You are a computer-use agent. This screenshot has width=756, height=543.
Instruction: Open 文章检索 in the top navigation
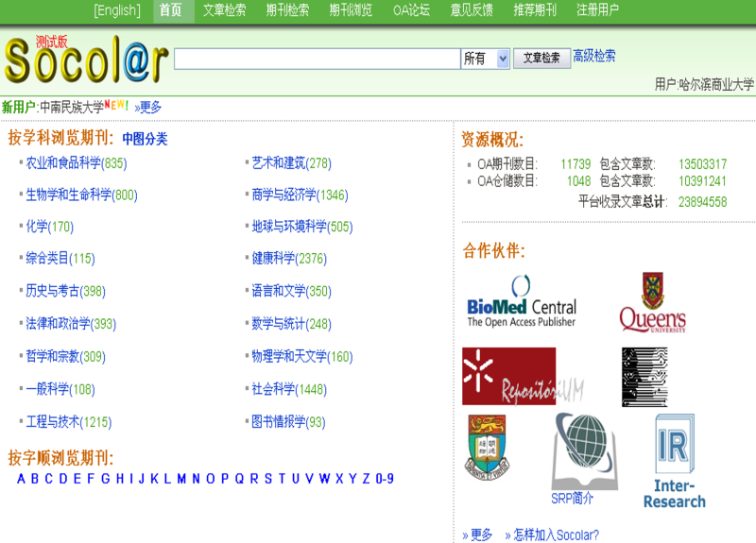pyautogui.click(x=224, y=10)
